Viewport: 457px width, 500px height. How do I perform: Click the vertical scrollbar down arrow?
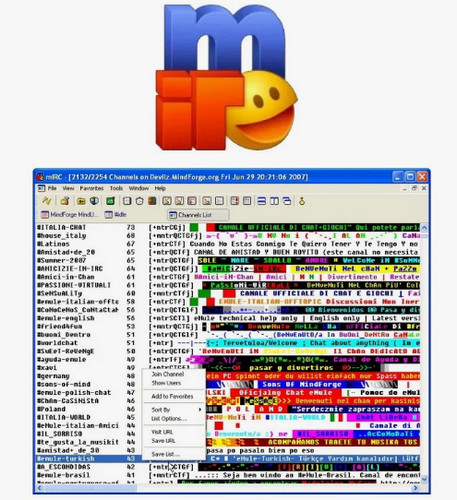(x=424, y=479)
